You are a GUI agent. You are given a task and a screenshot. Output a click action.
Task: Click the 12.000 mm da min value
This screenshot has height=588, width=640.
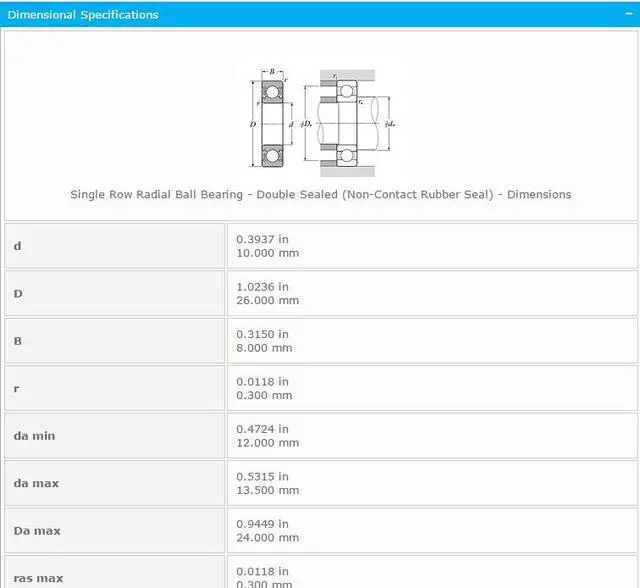(x=267, y=443)
